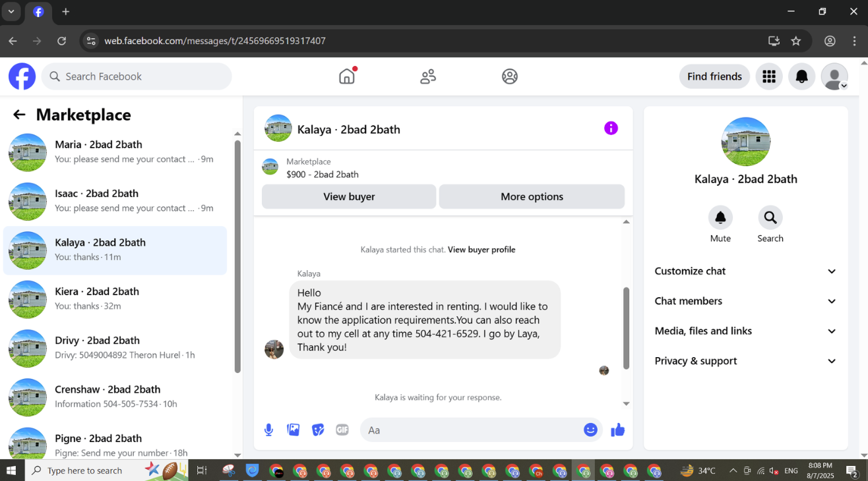The height and width of the screenshot is (481, 868).
Task: Expand the Chat members section
Action: pos(746,301)
